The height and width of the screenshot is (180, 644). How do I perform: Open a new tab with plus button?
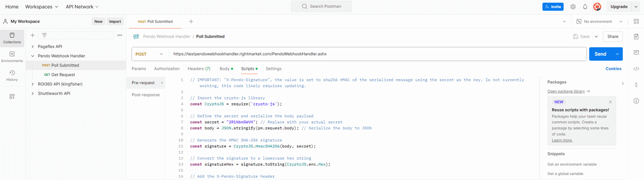coord(191,21)
